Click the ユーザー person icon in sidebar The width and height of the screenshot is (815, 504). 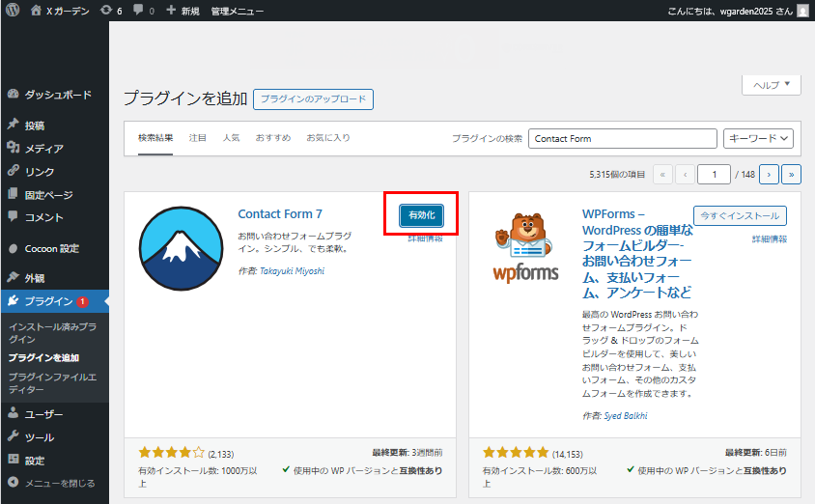pos(13,413)
